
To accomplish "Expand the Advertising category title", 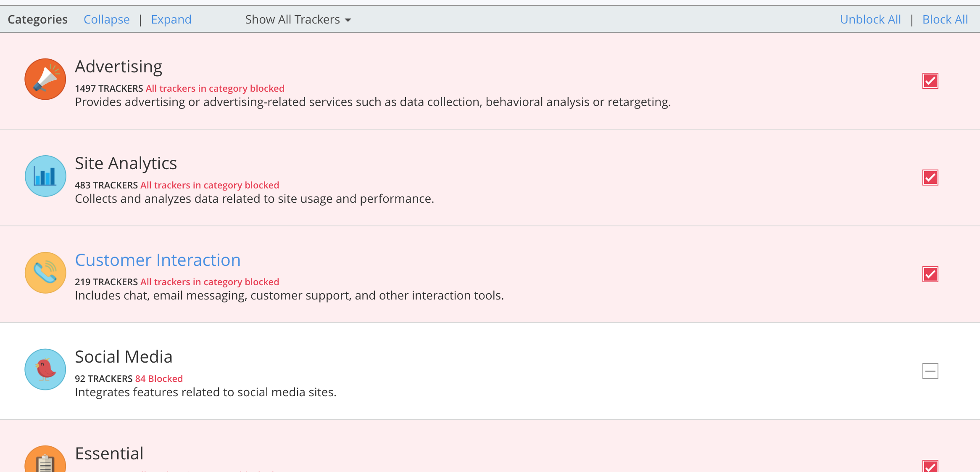I will (x=119, y=66).
